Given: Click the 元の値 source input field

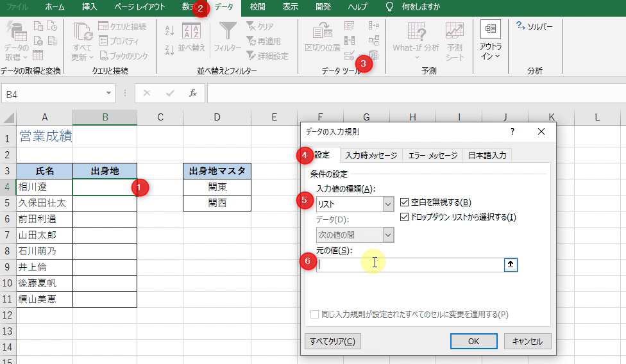Looking at the screenshot, I should (410, 265).
